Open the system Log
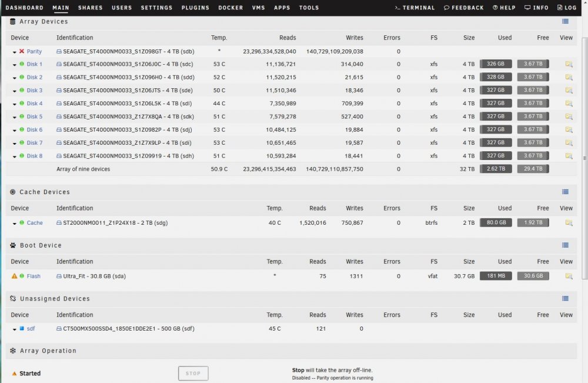 567,8
